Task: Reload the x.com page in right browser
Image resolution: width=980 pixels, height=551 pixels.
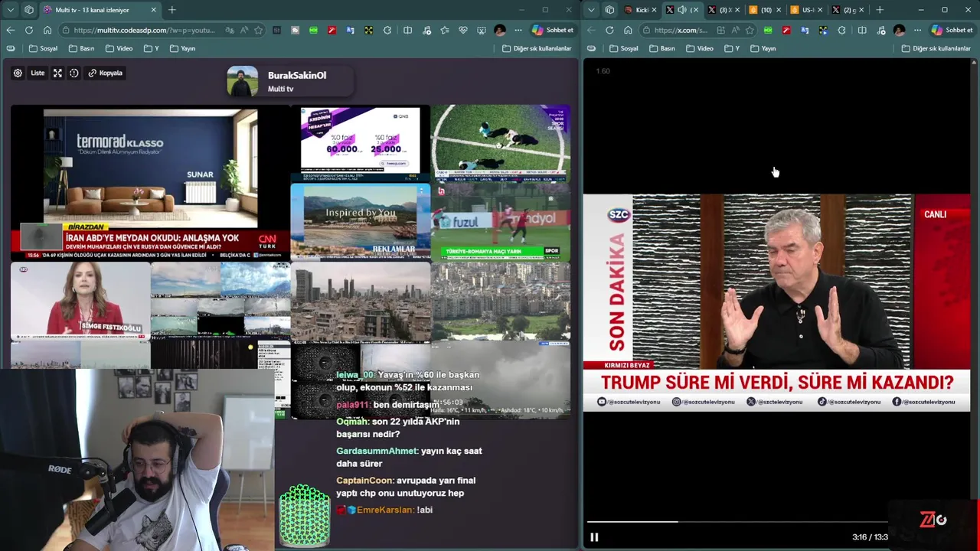Action: point(609,30)
